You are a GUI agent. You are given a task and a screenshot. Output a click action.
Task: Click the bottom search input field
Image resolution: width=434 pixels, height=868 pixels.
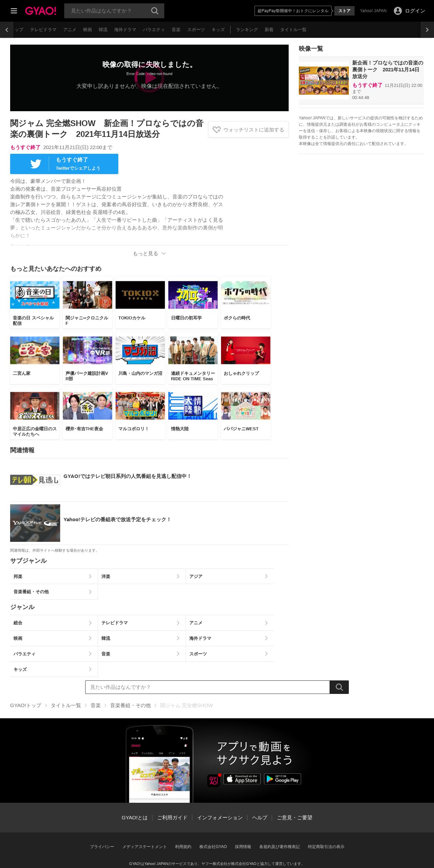[208, 687]
